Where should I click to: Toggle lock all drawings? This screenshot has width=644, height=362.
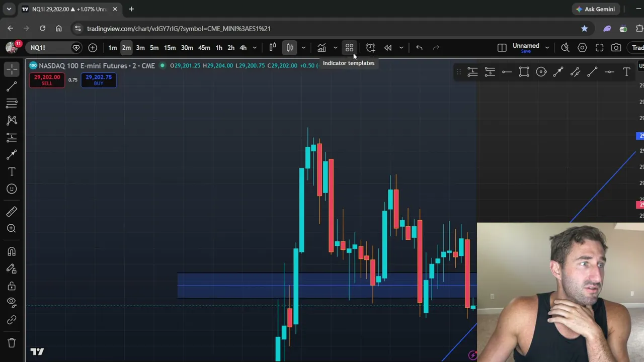[x=12, y=286]
